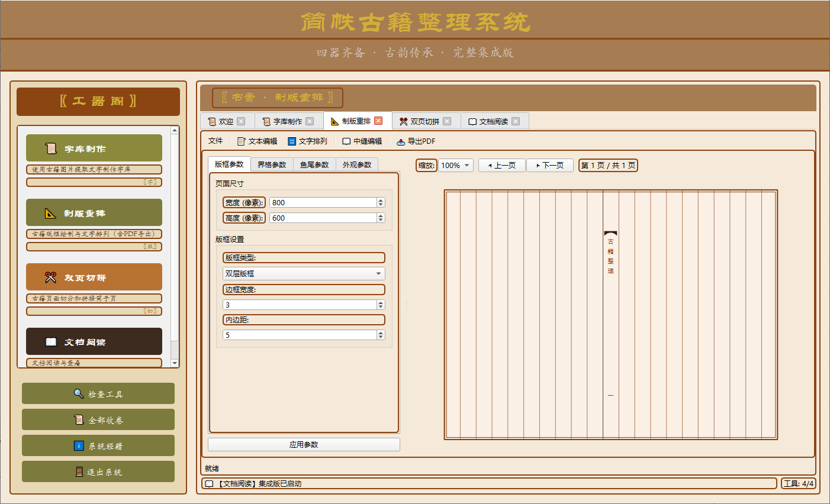Image resolution: width=830 pixels, height=504 pixels.
Task: Open the 文件 menu
Action: point(216,141)
